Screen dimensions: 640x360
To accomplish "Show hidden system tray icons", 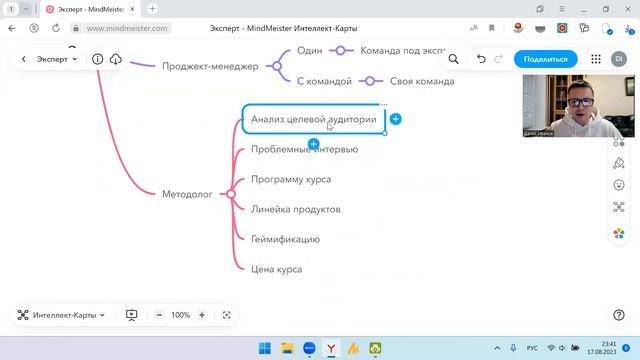I will click(x=497, y=348).
